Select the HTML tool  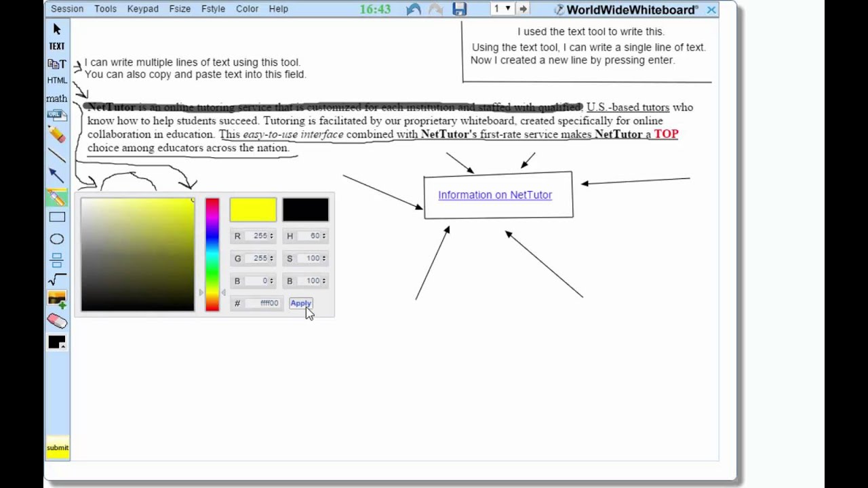57,80
